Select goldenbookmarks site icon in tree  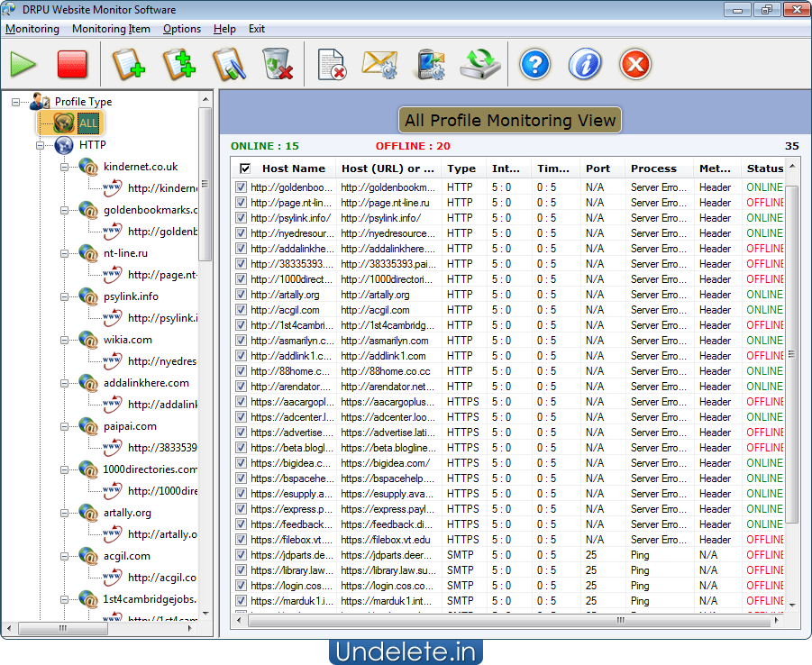pos(88,210)
